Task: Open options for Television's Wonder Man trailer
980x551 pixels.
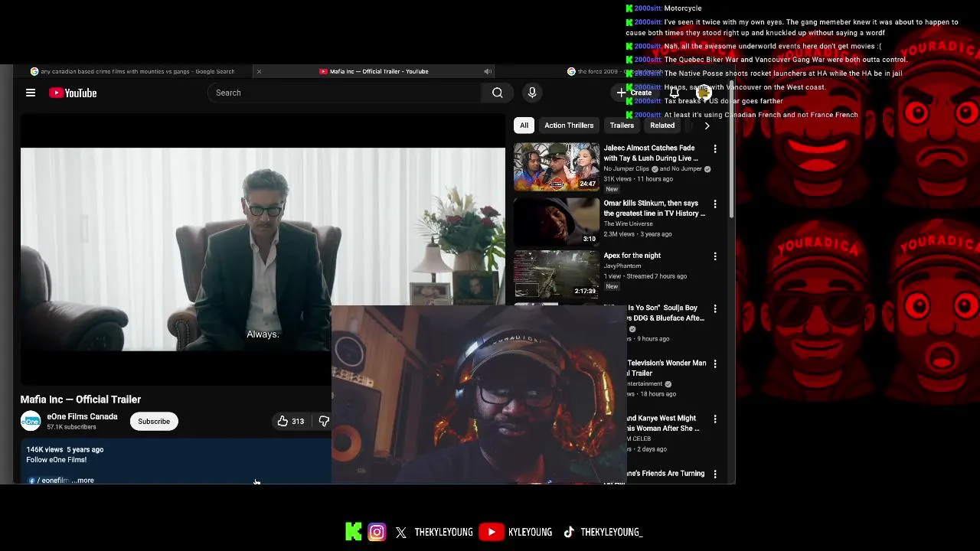Action: 715,364
